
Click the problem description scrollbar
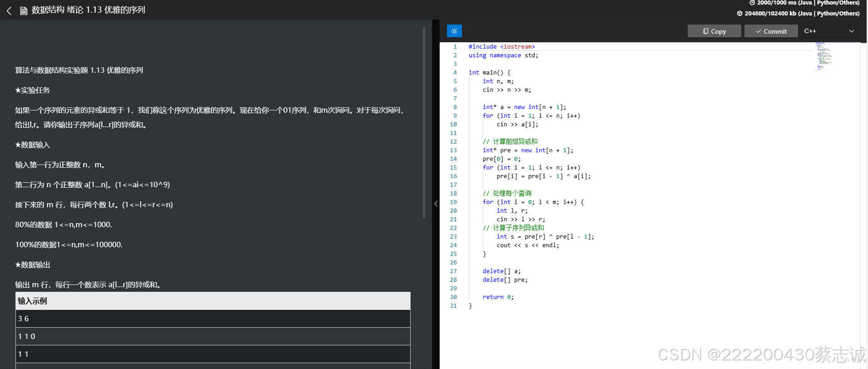[x=424, y=123]
